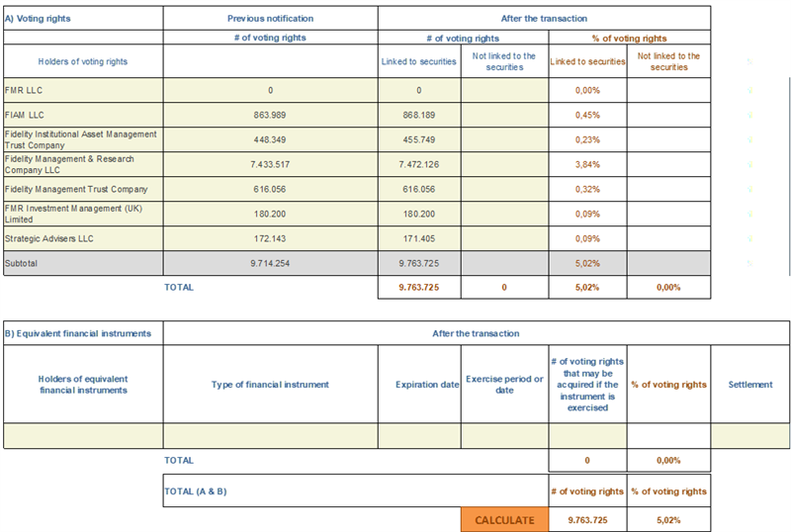Image resolution: width=791 pixels, height=532 pixels.
Task: Select the subtotal value 9.714.254
Action: (270, 264)
